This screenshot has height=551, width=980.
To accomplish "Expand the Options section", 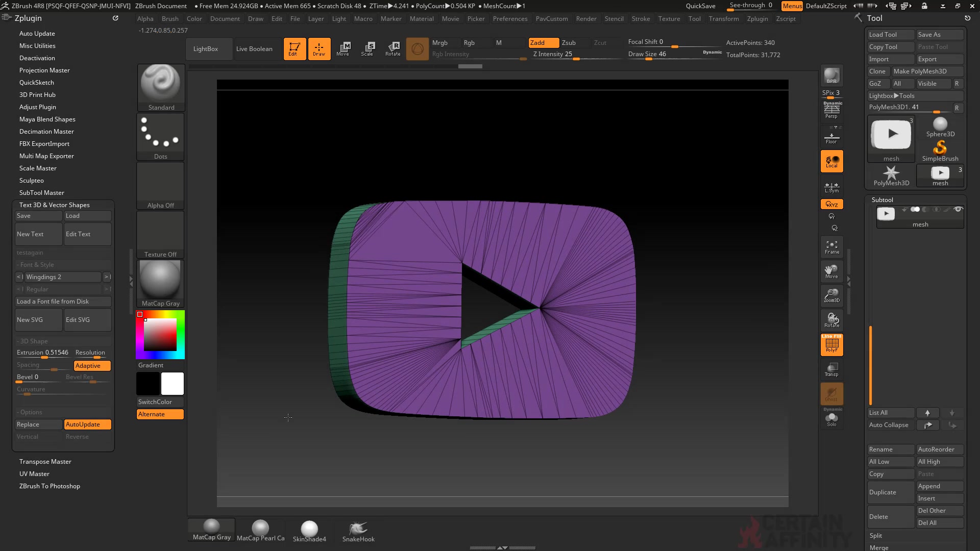I will [x=63, y=412].
